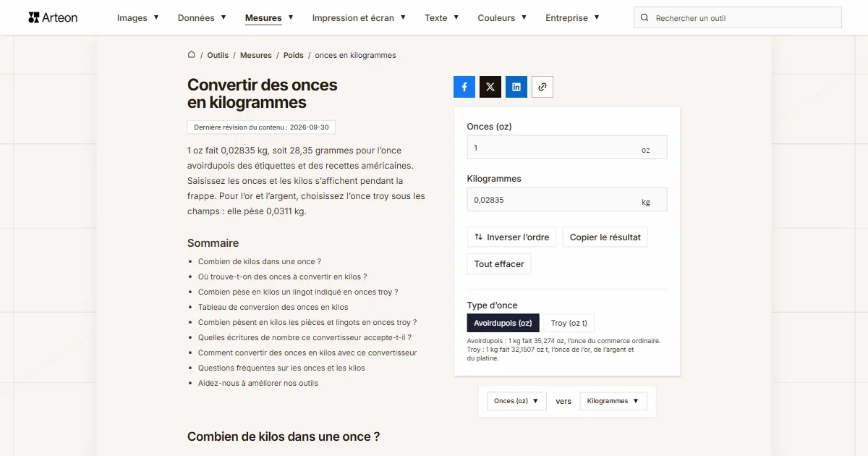Screen dimensions: 868x456
Task: Click Copier le résultat button
Action: [x=605, y=237]
